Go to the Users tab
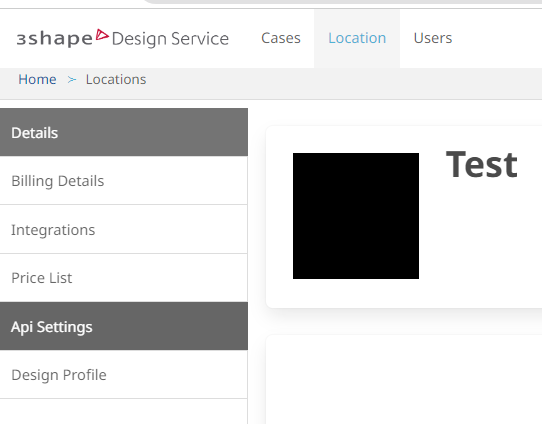The width and height of the screenshot is (542, 424). pyautogui.click(x=433, y=38)
